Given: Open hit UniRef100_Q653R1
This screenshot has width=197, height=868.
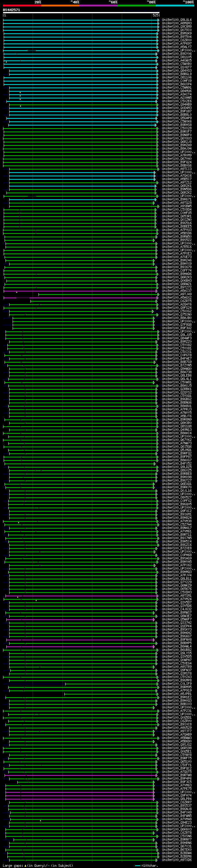Looking at the screenshot, I should 176,216.
